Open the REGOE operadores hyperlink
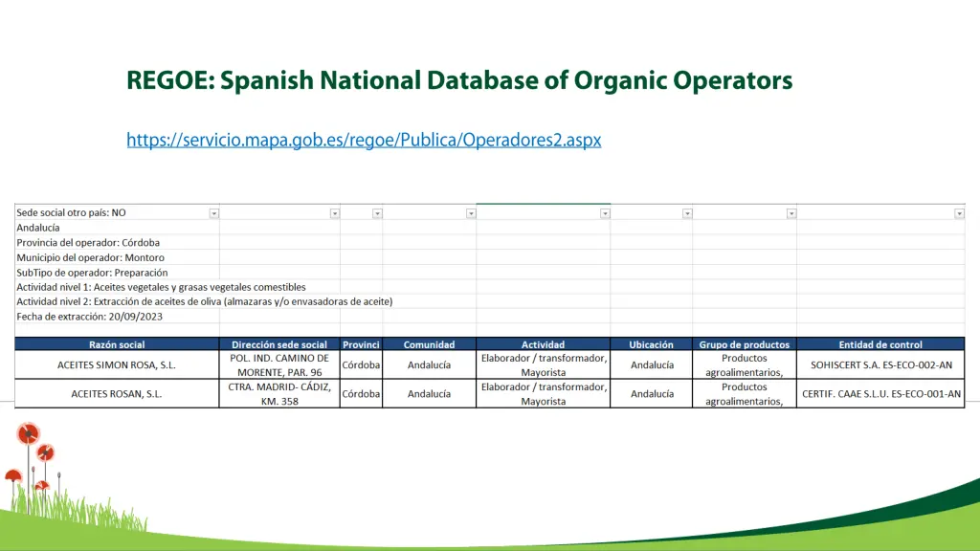The width and height of the screenshot is (980, 551). tap(364, 140)
